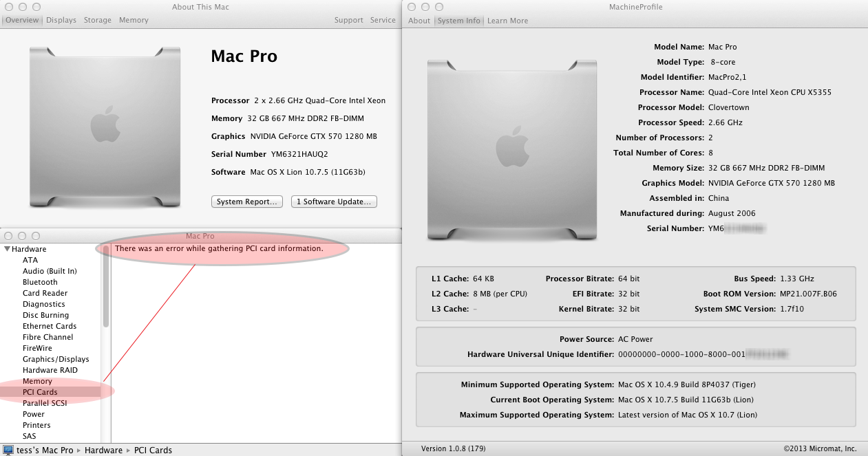The width and height of the screenshot is (868, 456).
Task: Click the System Report button
Action: (247, 202)
